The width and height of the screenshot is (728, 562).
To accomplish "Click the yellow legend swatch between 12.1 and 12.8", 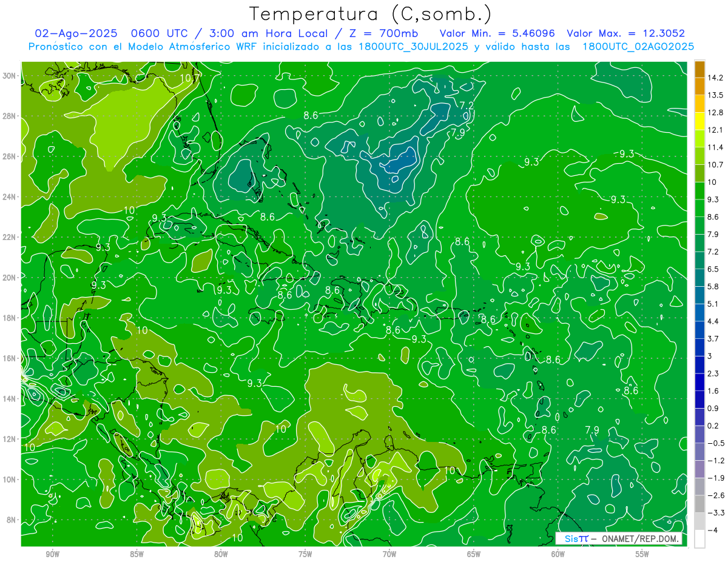I will tap(699, 121).
